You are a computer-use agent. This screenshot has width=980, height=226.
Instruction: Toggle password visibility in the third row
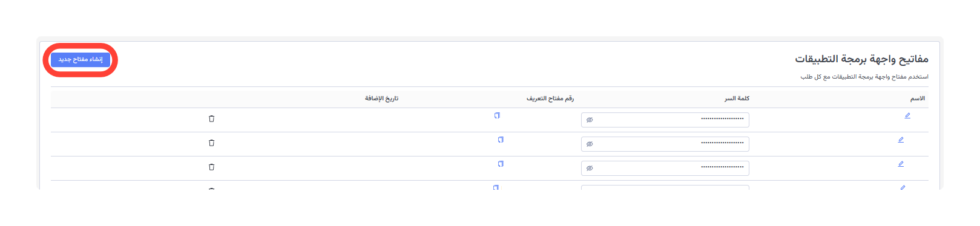click(x=590, y=168)
